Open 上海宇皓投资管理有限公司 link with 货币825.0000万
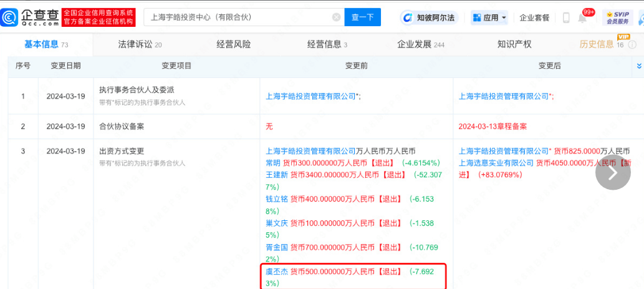644x289 pixels. [504, 151]
